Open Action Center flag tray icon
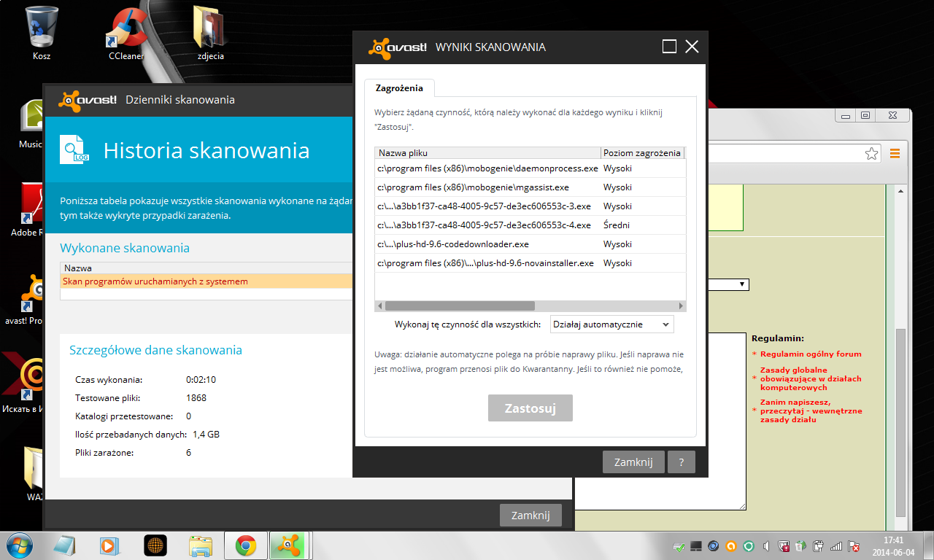934x560 pixels. click(x=854, y=546)
